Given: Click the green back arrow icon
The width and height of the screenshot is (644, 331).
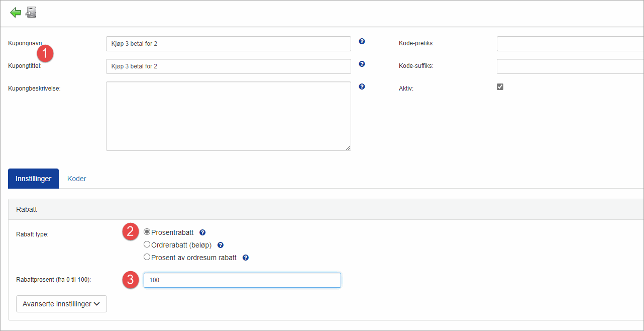Looking at the screenshot, I should point(16,13).
